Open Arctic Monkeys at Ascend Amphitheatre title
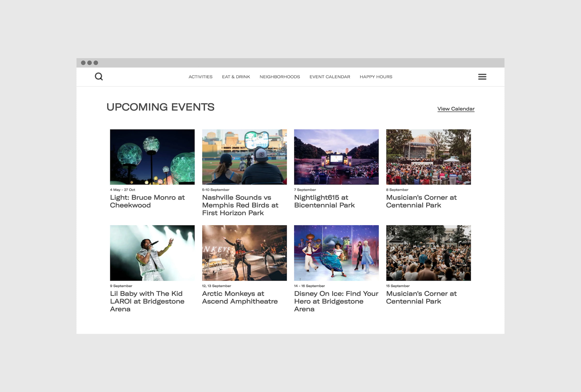 tap(239, 297)
